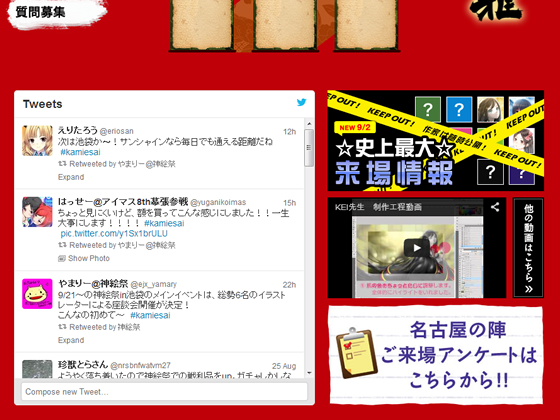
Task: Open 他の動画はこちら button
Action: click(x=529, y=248)
